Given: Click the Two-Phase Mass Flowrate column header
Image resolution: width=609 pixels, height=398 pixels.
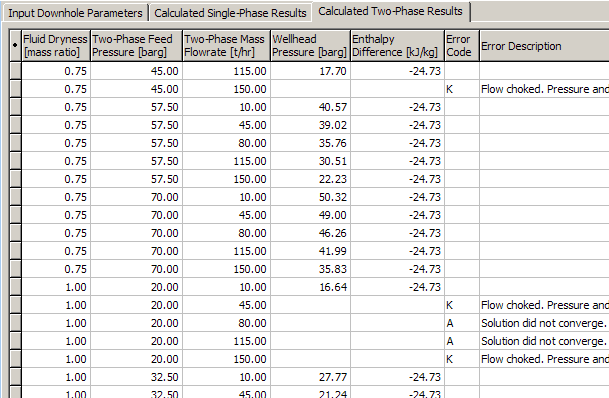Looking at the screenshot, I should 226,46.
